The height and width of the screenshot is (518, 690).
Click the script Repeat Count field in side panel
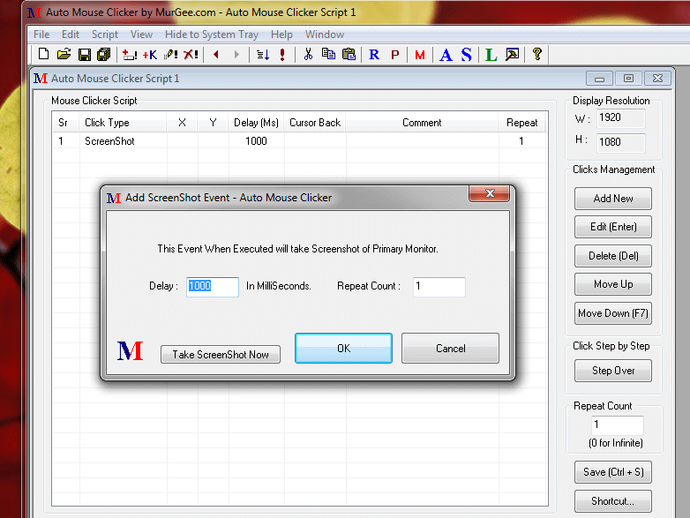[x=617, y=425]
